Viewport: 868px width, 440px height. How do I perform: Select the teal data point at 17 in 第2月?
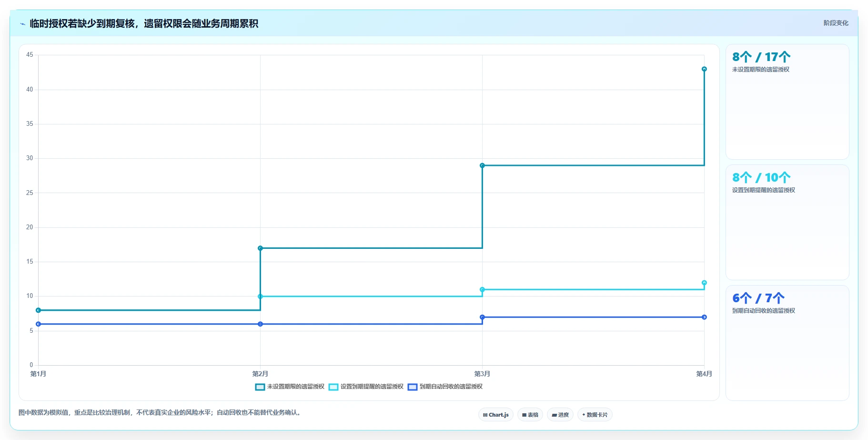point(260,248)
